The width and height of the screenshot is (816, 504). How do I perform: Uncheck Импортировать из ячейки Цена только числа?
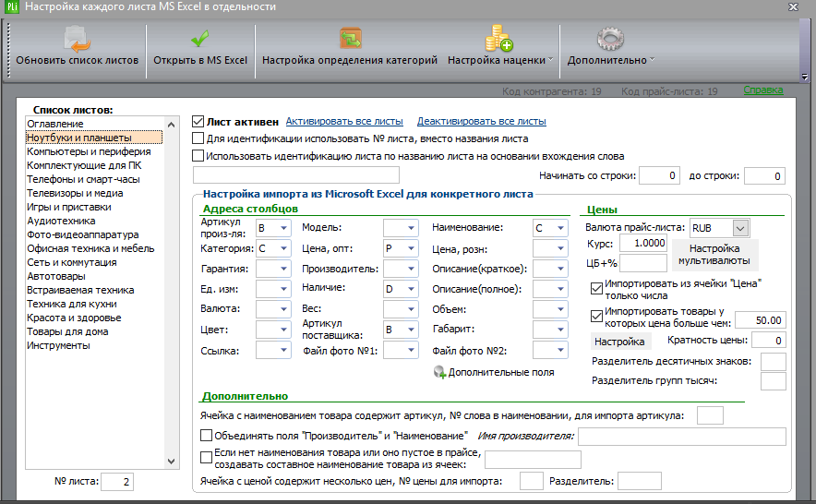pos(596,289)
